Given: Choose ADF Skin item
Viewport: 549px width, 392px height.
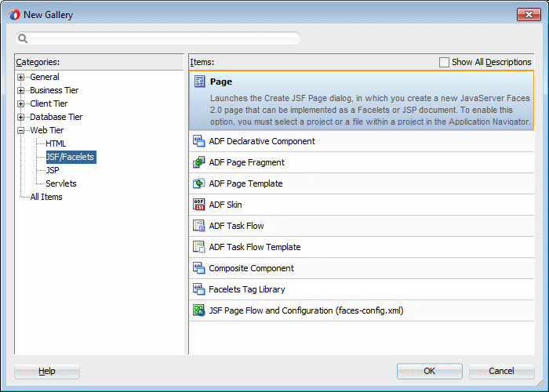Looking at the screenshot, I should tap(362, 205).
